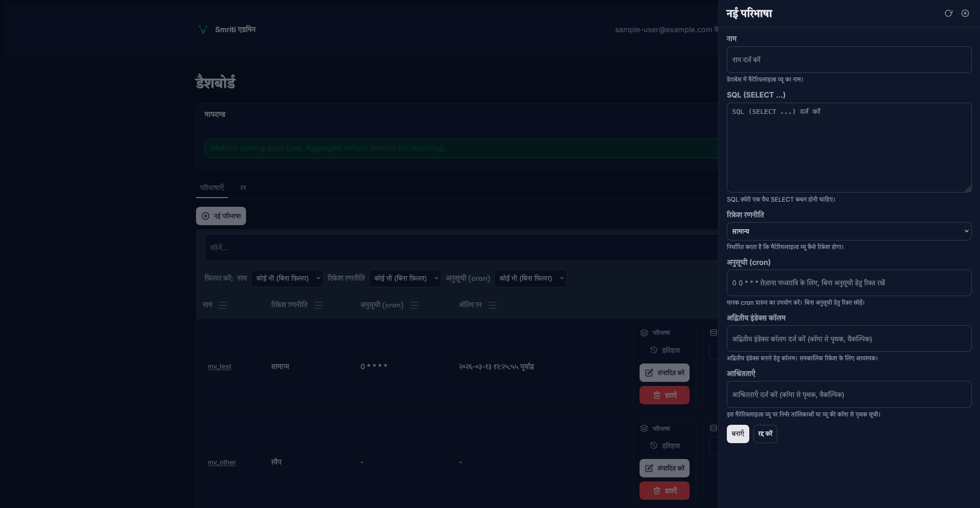Click the SQL (SELECT ...) text area

coord(848,148)
